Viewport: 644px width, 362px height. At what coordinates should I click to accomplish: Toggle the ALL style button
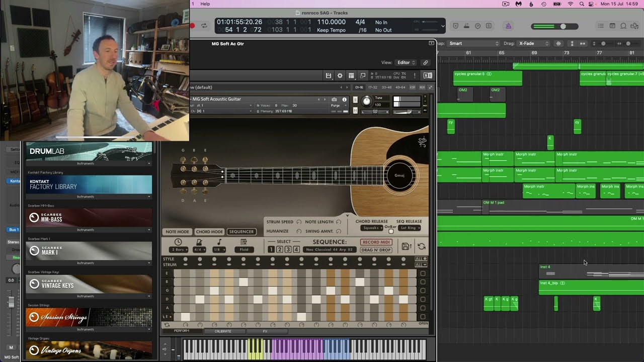[421, 259]
